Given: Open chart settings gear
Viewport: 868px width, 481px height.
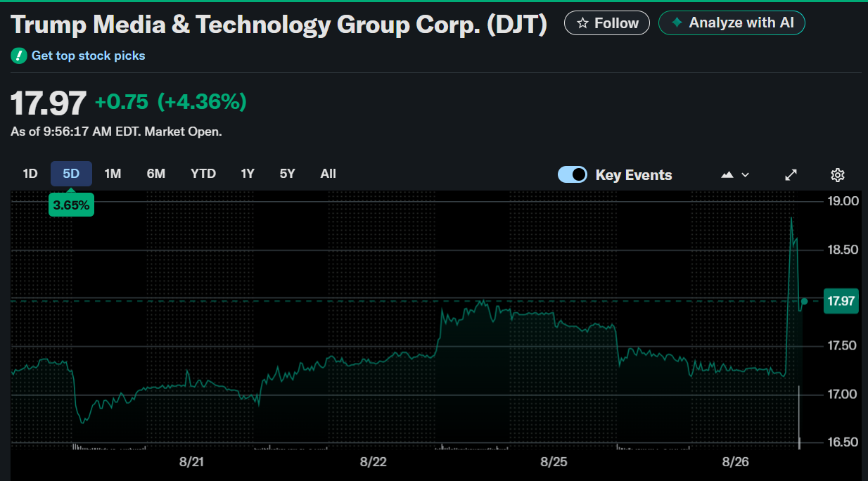Looking at the screenshot, I should click(837, 175).
